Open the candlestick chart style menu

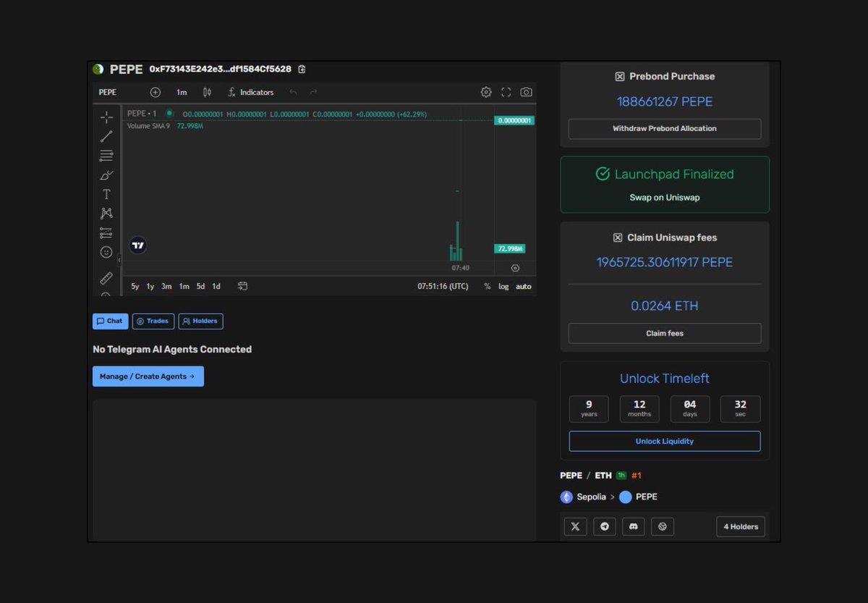[x=207, y=92]
